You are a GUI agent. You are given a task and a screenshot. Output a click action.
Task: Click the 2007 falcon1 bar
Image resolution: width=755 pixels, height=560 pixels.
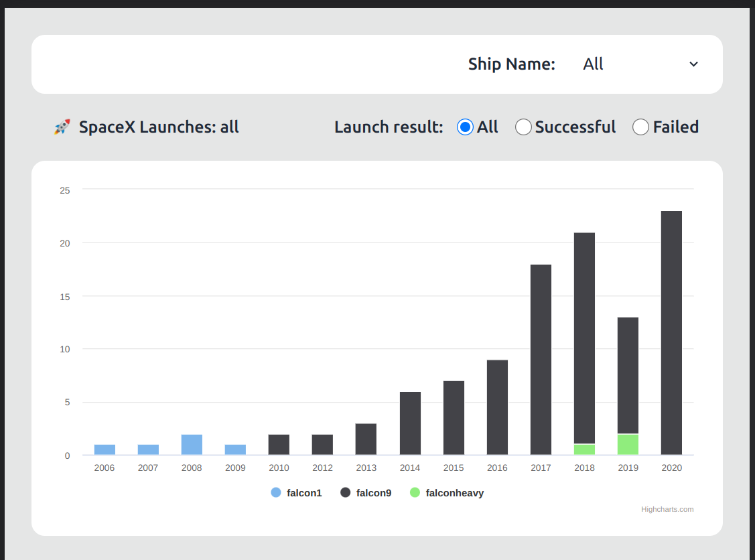[x=148, y=449]
